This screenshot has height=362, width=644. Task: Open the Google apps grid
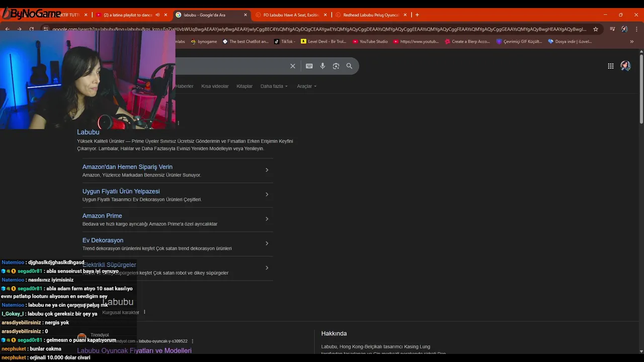pyautogui.click(x=610, y=66)
